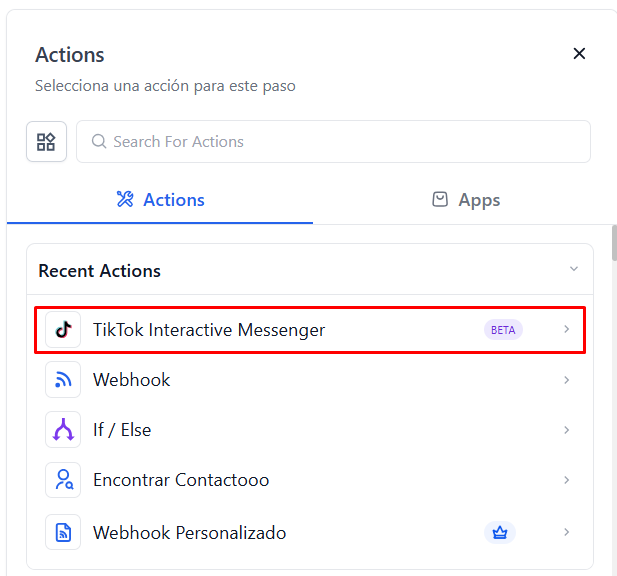Click the BETA badge on TikTok row
617x576 pixels.
point(503,330)
